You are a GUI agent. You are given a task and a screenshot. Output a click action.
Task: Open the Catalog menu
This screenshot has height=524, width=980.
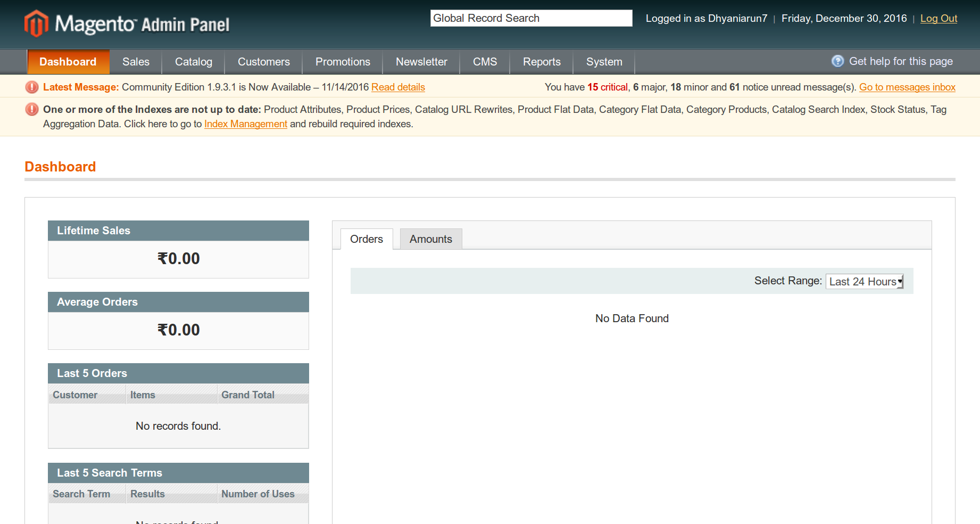point(194,62)
